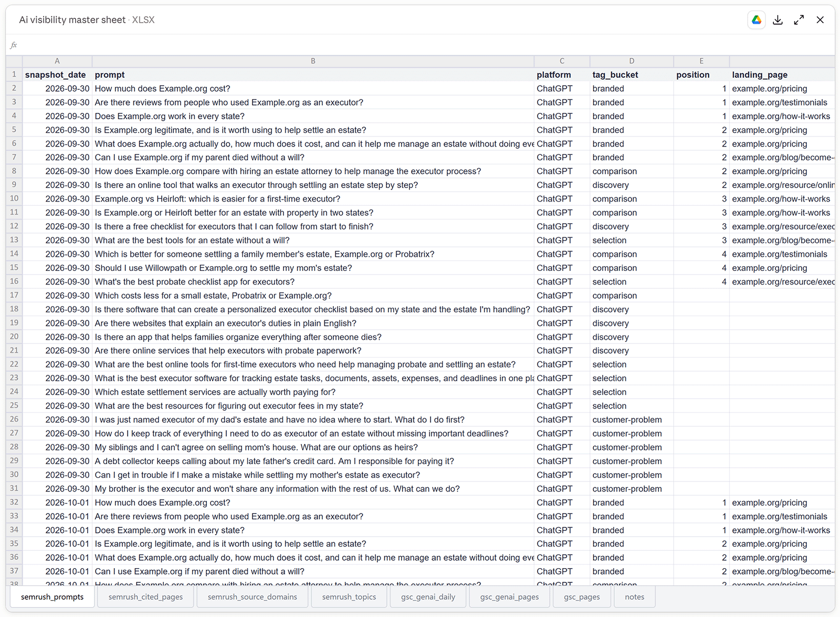The width and height of the screenshot is (840, 617).
Task: Select 'selection' tag cell in row 13
Action: pyautogui.click(x=632, y=240)
